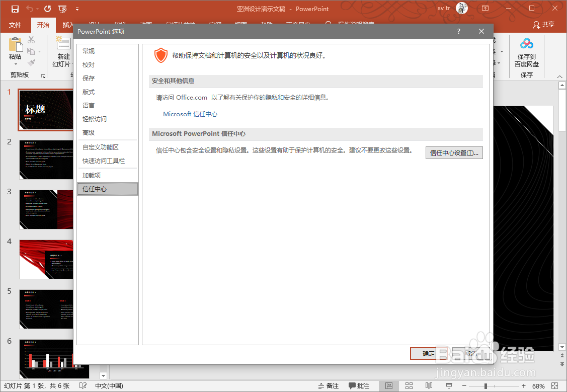The width and height of the screenshot is (567, 392).
Task: Select 信任中心 Trust Center category
Action: point(108,189)
